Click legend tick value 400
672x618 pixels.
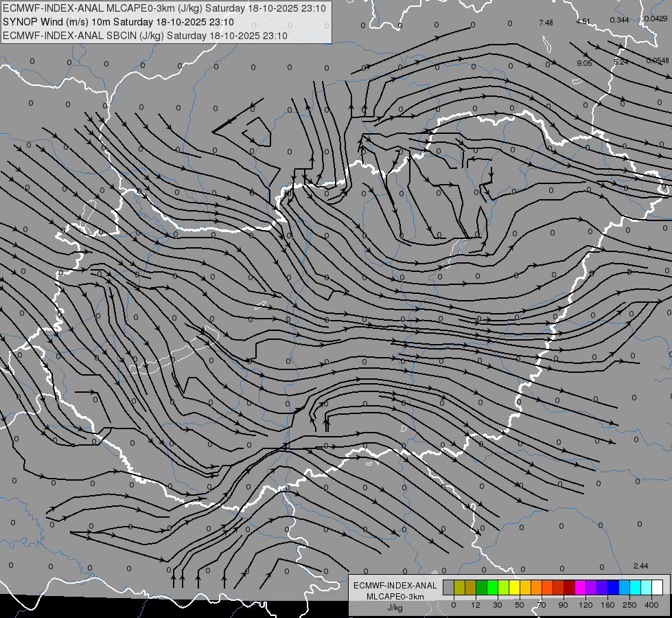(x=651, y=605)
